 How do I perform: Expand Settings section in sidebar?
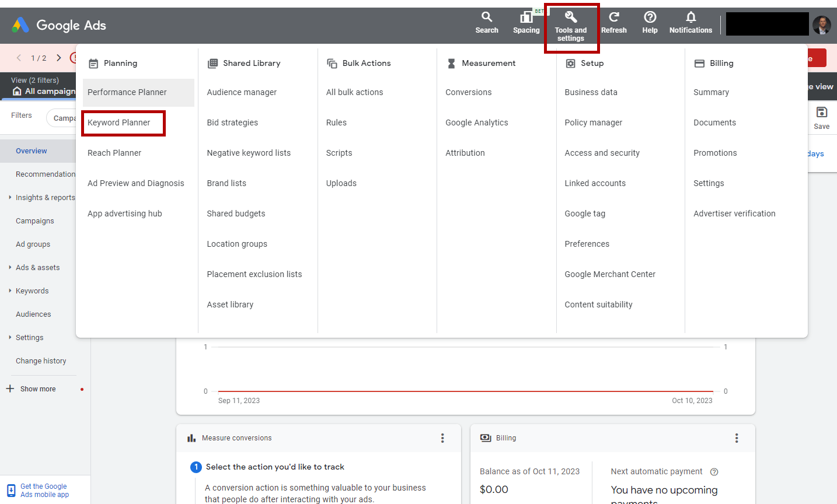click(x=10, y=337)
